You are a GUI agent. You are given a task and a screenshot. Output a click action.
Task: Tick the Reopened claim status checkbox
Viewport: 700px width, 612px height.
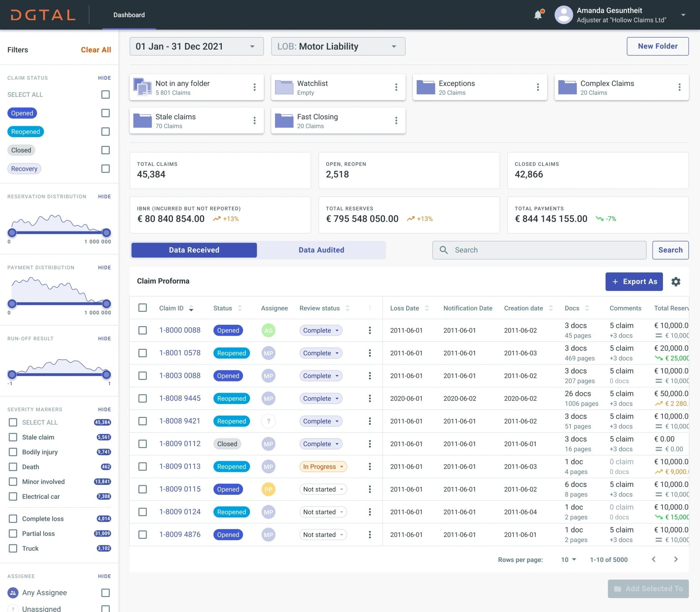click(105, 132)
